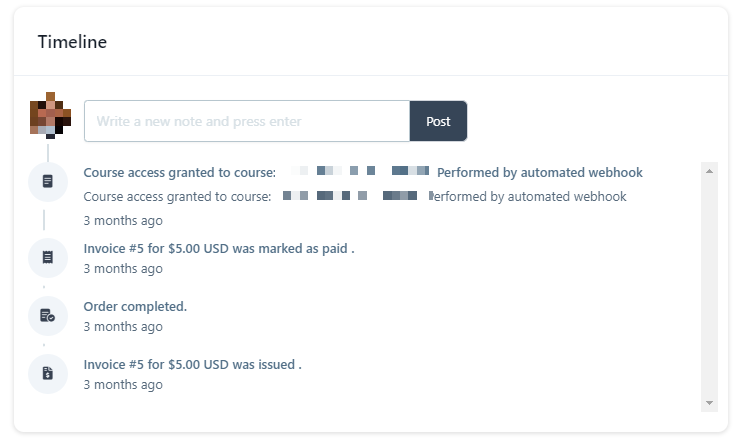Click the timeline scrollbar track
Viewport: 742px width, 438px height.
click(709, 287)
